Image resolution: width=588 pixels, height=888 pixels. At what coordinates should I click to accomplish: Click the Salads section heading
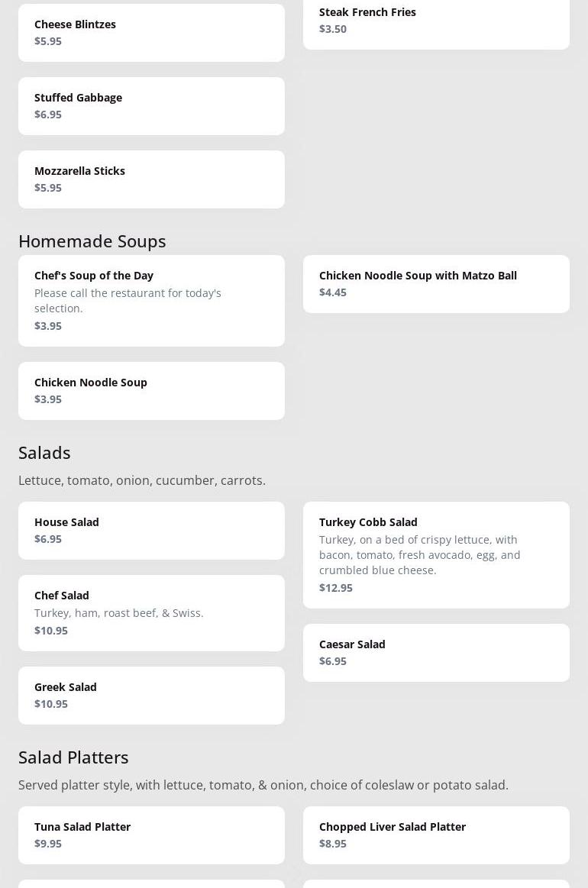coord(44,452)
